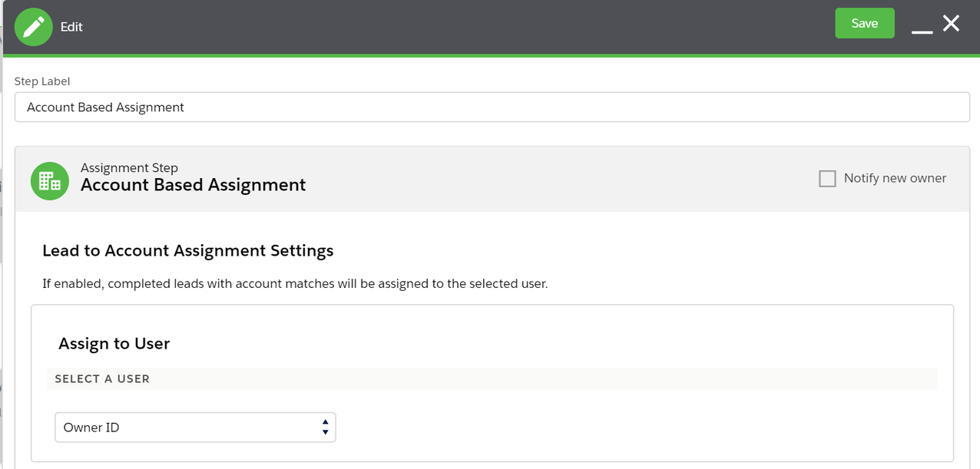The image size is (980, 469).
Task: Click the Edit title in the header bar
Action: [71, 26]
